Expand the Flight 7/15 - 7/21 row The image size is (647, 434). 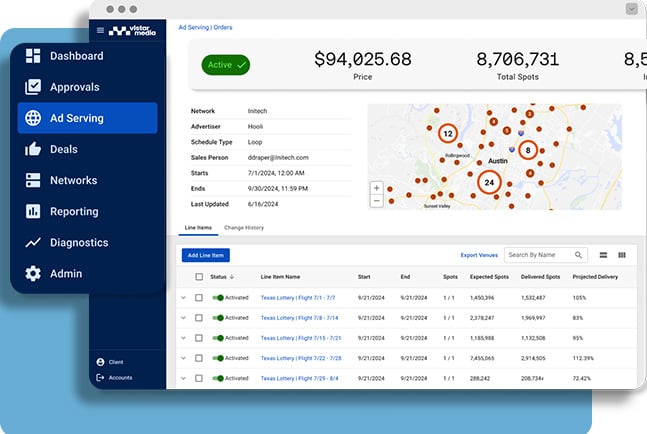[183, 338]
